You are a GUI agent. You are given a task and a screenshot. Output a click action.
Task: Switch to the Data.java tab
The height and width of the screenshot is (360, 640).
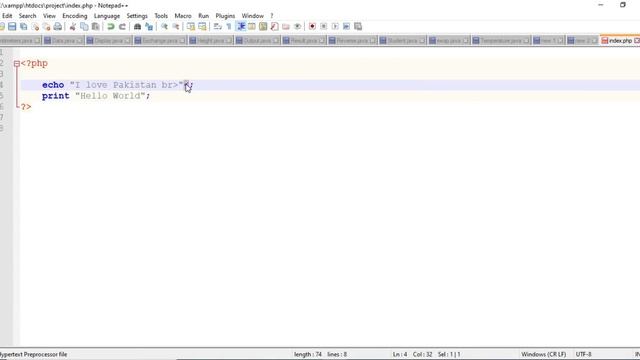click(63, 41)
